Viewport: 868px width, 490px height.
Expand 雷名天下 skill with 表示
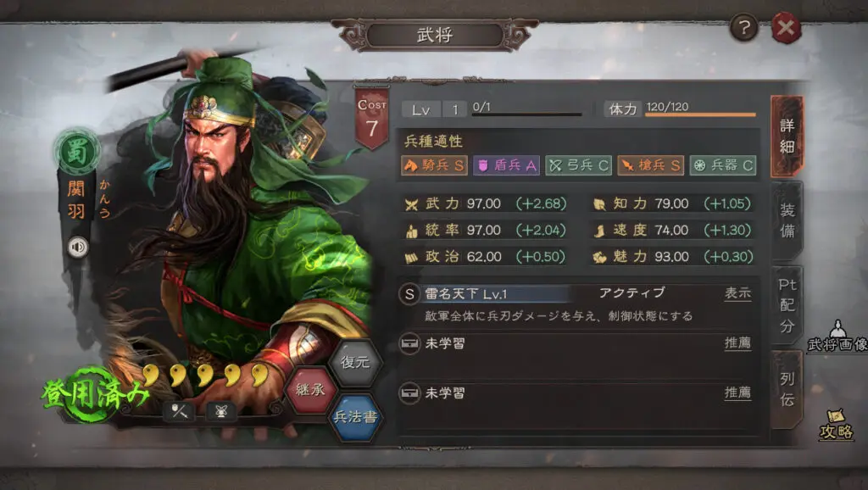coord(738,293)
